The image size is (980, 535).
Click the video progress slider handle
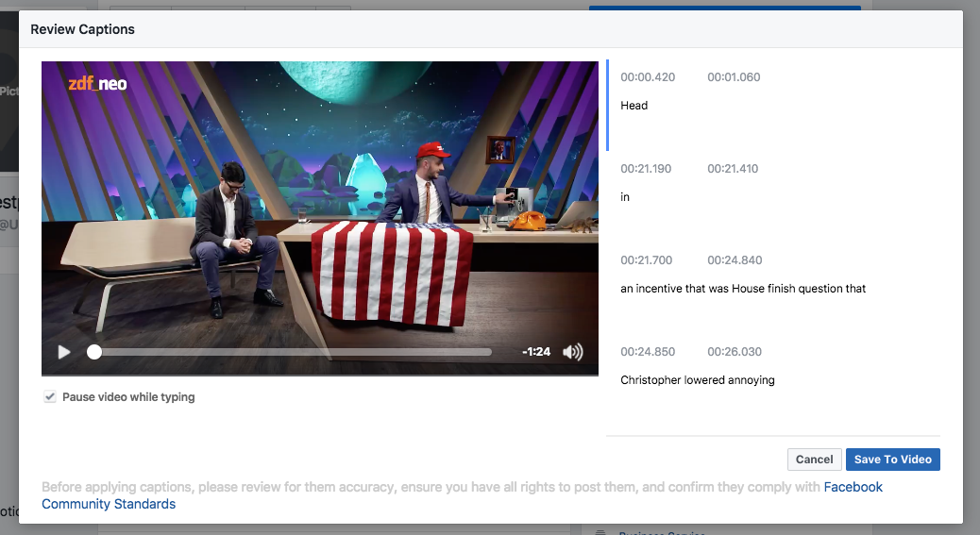coord(93,352)
